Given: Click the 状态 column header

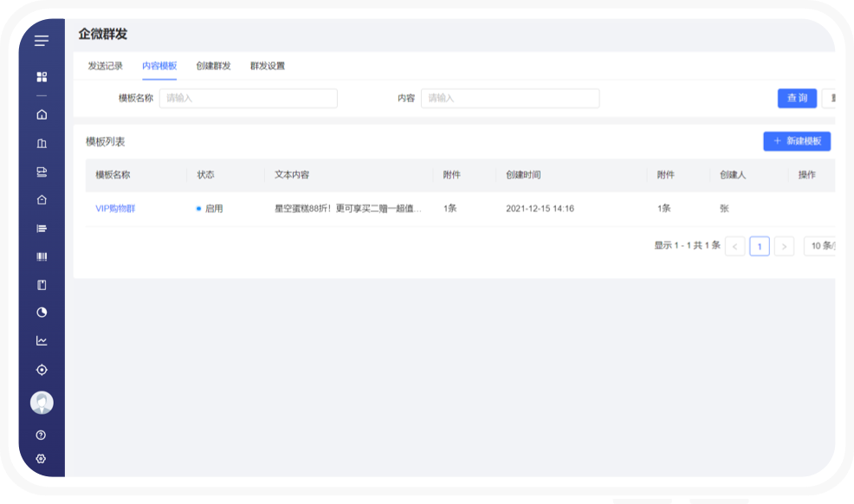Looking at the screenshot, I should point(205,175).
